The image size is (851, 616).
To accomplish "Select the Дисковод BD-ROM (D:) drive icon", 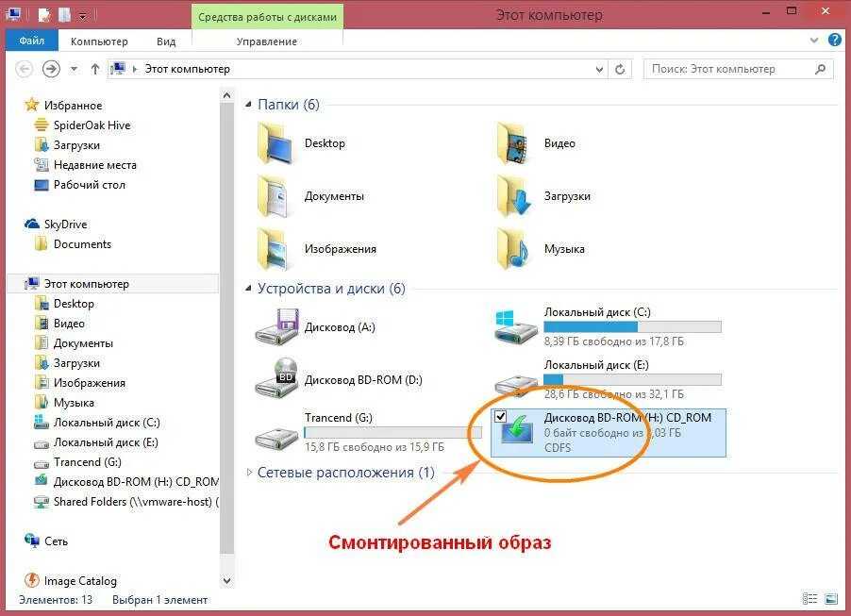I will (x=276, y=378).
